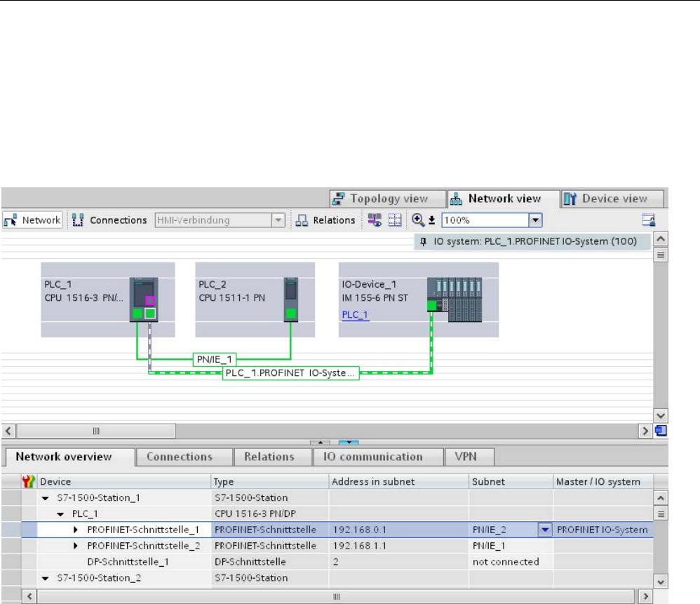Click the Type column header
700x604 pixels.
coord(269,482)
